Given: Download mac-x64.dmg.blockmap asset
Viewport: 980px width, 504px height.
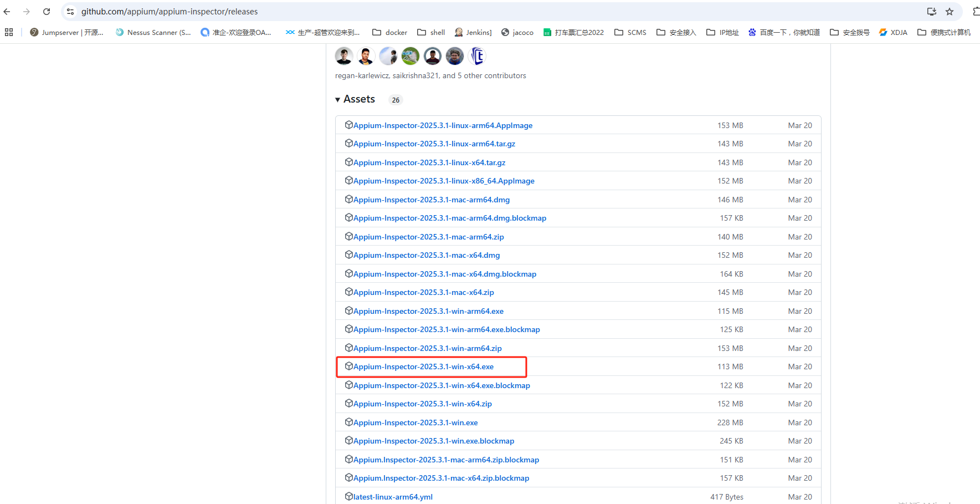Looking at the screenshot, I should point(445,274).
